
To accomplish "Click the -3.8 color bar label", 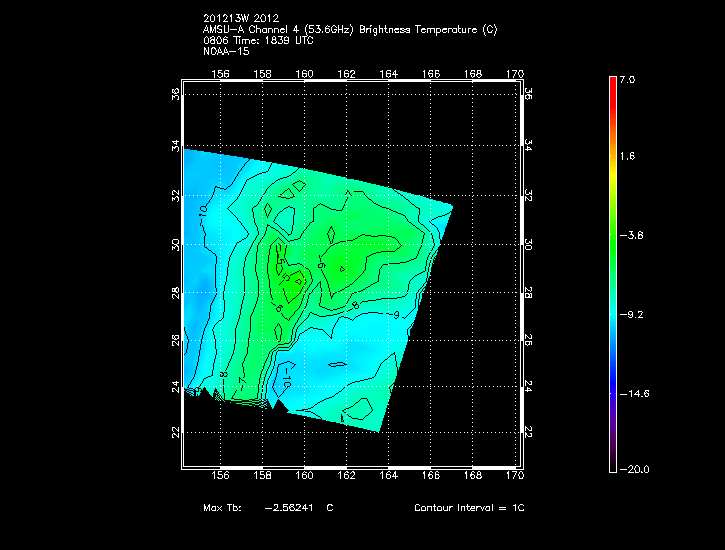I will tap(634, 236).
